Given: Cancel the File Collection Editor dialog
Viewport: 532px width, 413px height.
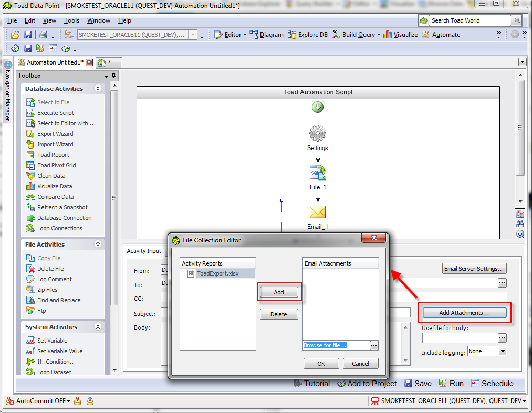Looking at the screenshot, I should (x=360, y=364).
